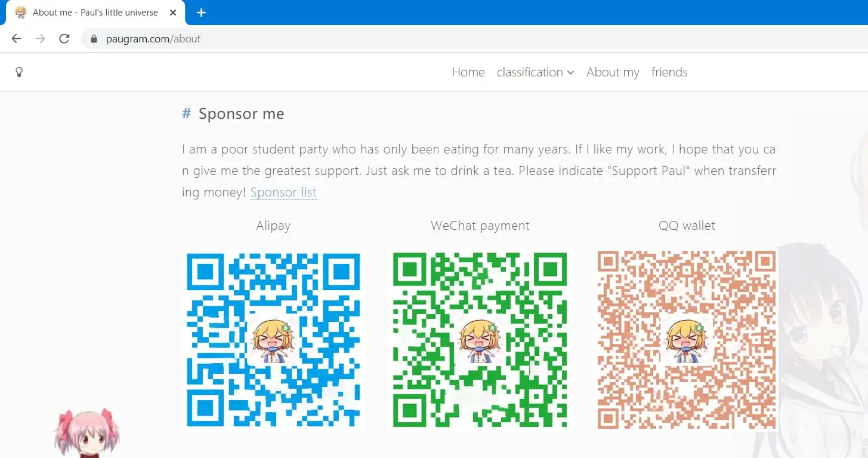Open the Home menu item
Viewport: 868px width, 458px height.
468,72
